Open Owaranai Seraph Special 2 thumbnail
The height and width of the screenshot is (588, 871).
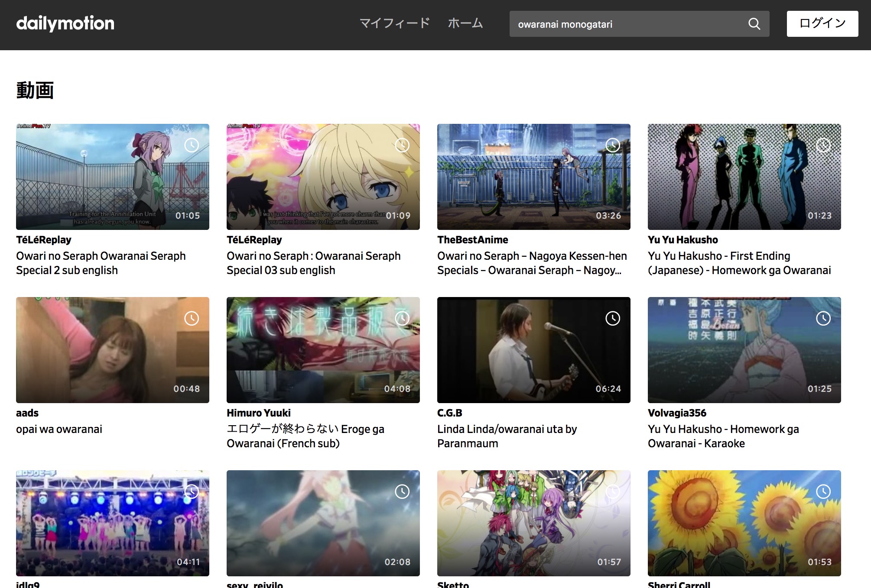pyautogui.click(x=113, y=177)
